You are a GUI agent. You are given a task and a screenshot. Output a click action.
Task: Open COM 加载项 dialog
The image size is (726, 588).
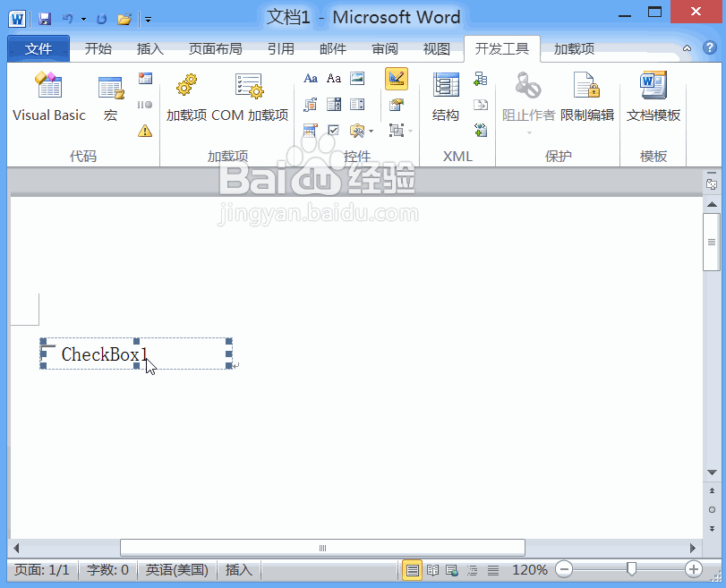click(x=250, y=97)
